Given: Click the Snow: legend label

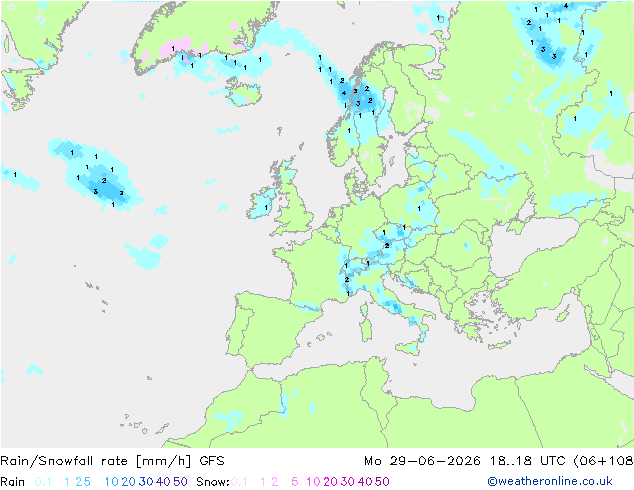Looking at the screenshot, I should coord(213,482).
